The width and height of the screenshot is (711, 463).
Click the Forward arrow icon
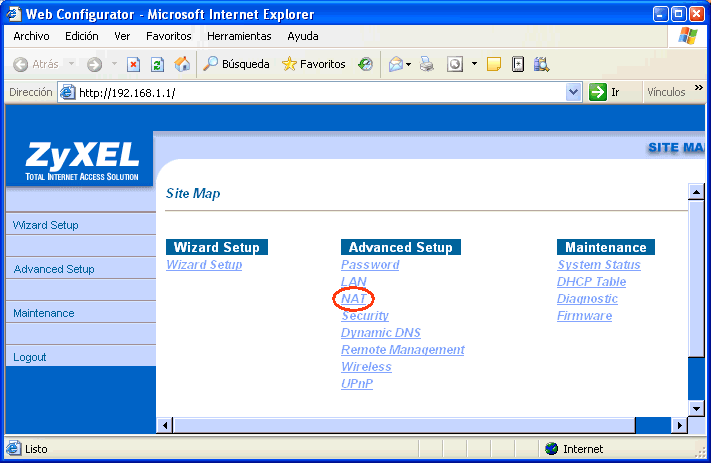click(x=94, y=64)
